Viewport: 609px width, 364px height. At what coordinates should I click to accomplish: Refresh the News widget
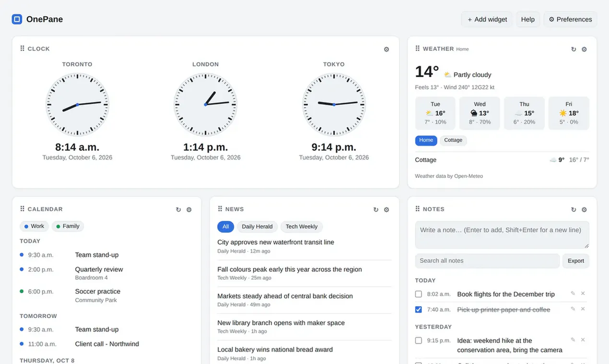point(376,210)
